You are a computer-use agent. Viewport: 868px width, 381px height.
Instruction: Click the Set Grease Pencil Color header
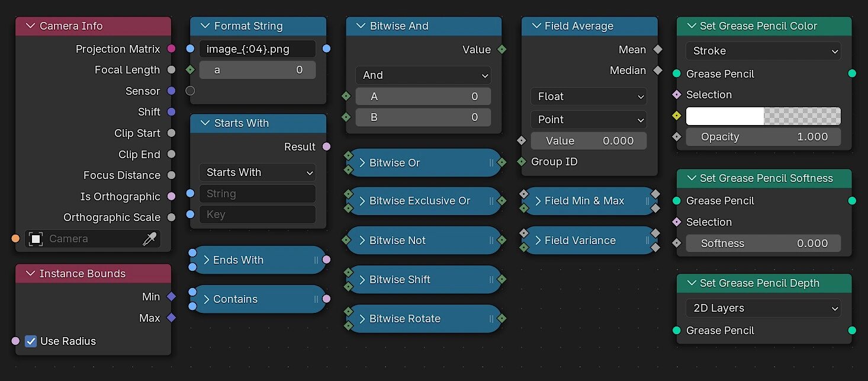(x=764, y=26)
